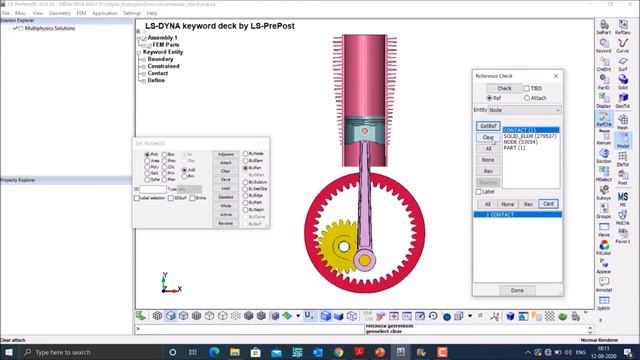Click the Card button
Image resolution: width=640 pixels, height=360 pixels.
point(548,204)
